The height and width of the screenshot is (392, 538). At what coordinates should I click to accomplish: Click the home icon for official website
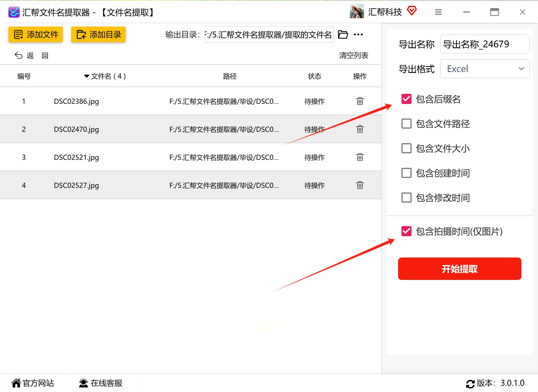click(x=16, y=383)
